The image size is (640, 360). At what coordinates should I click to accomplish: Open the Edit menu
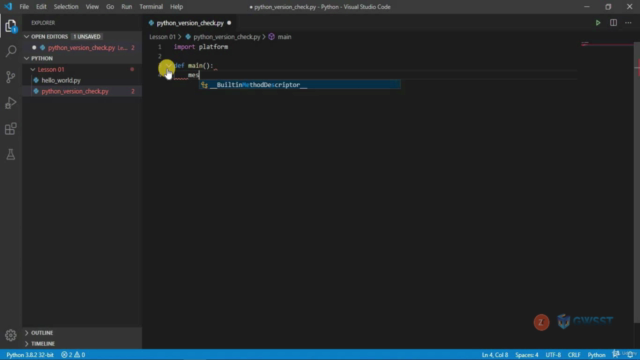point(41,7)
